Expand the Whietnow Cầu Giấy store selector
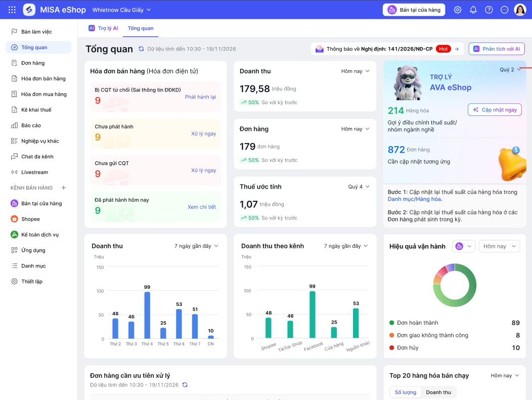Screen dimensions: 532x400 [121, 10]
